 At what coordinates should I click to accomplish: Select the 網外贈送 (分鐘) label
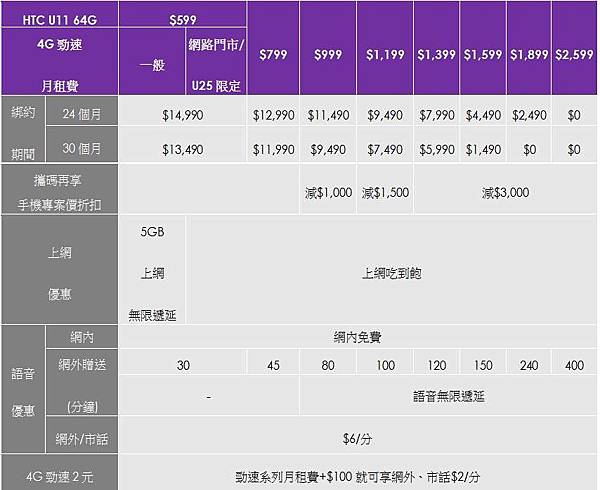82,382
